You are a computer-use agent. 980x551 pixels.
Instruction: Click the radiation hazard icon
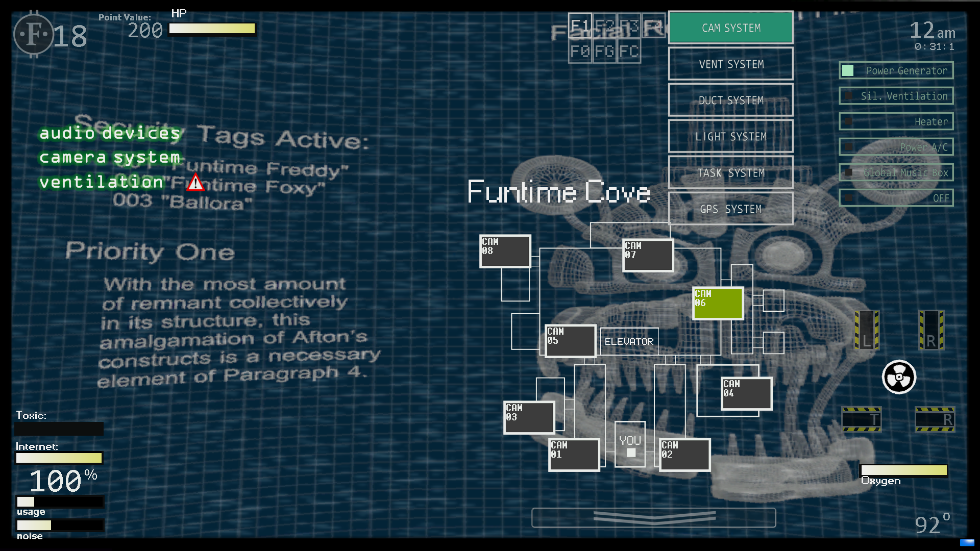(898, 378)
